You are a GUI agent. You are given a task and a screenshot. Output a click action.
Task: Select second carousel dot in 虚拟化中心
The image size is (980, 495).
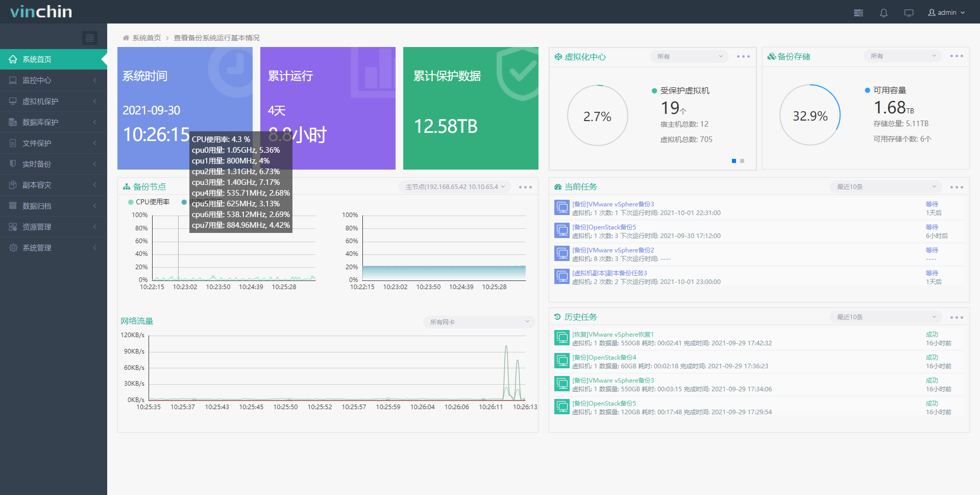pyautogui.click(x=742, y=161)
